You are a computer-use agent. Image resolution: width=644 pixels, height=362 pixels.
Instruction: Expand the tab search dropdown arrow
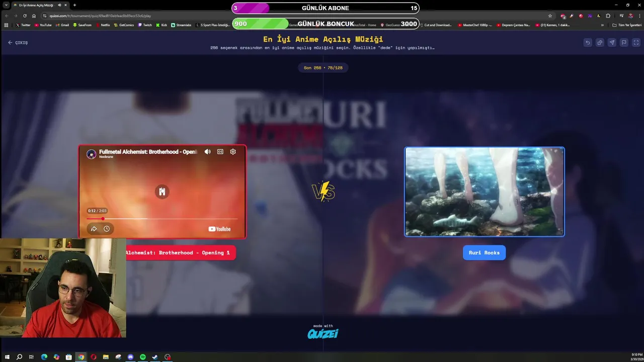[7, 5]
